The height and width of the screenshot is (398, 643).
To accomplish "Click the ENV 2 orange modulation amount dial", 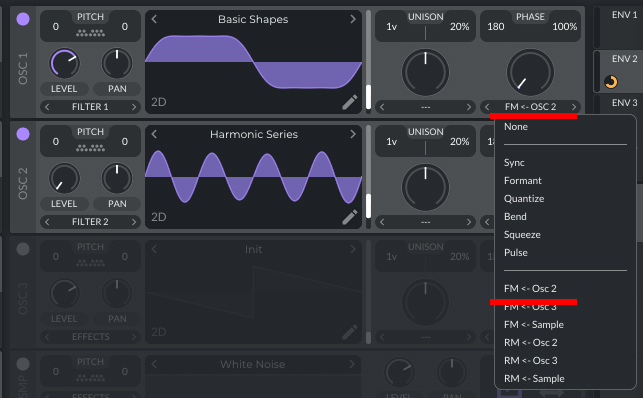I will pyautogui.click(x=611, y=82).
